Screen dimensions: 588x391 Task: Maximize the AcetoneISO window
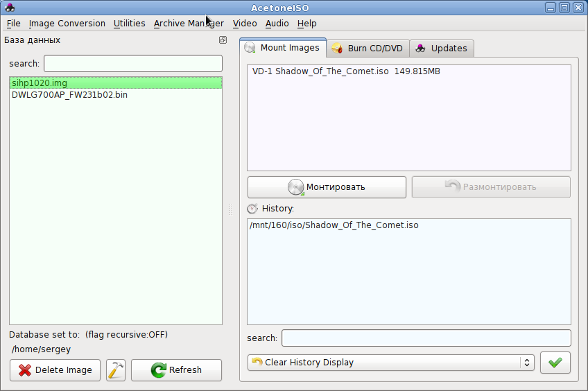coord(564,8)
